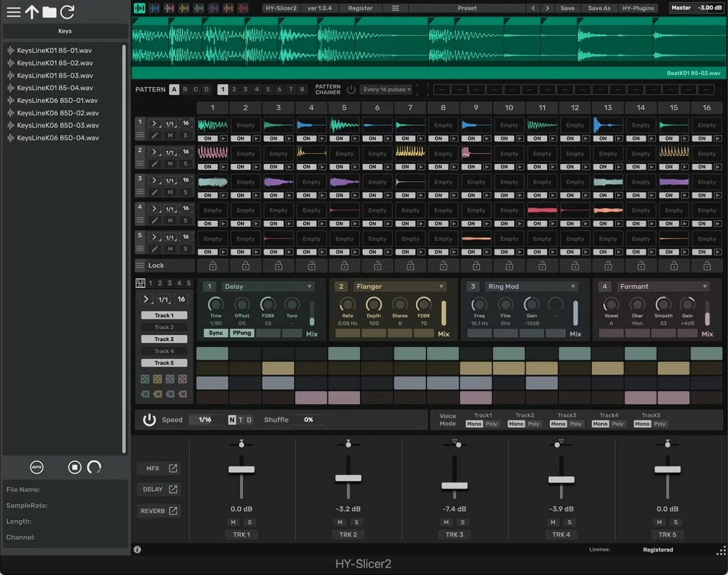This screenshot has height=575, width=728.
Task: Click the stop button below the file list
Action: coord(75,467)
